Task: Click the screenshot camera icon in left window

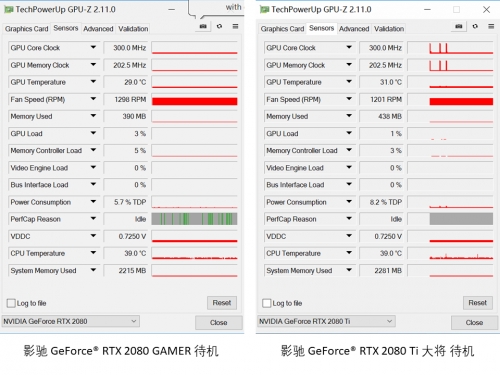Action: click(203, 26)
